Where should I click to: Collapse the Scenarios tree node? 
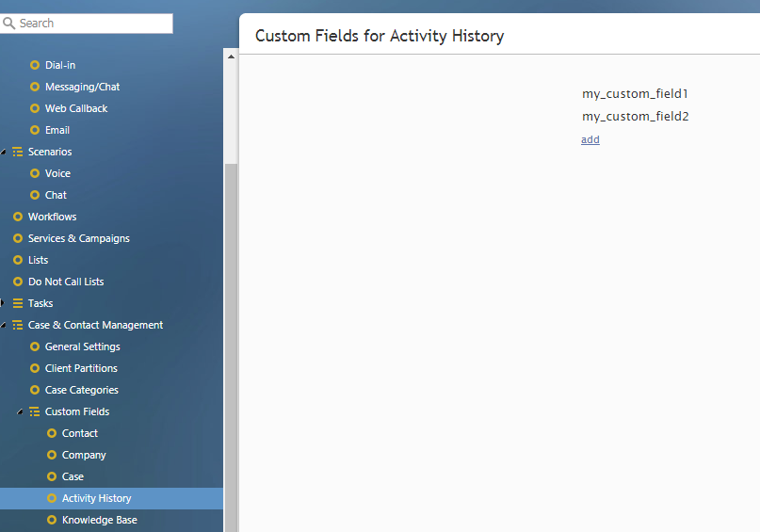click(x=3, y=153)
